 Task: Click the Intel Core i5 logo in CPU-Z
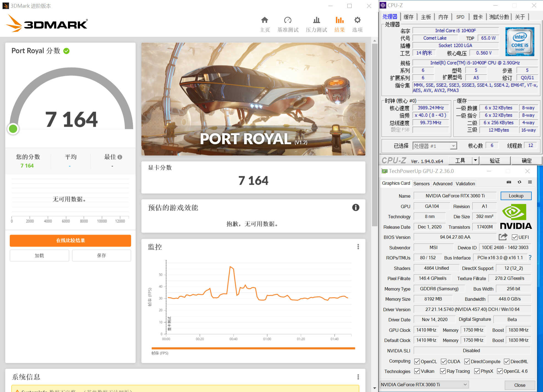pos(520,42)
